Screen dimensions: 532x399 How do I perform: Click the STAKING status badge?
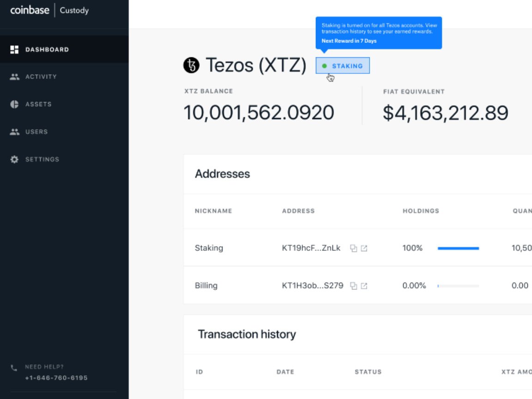point(343,66)
